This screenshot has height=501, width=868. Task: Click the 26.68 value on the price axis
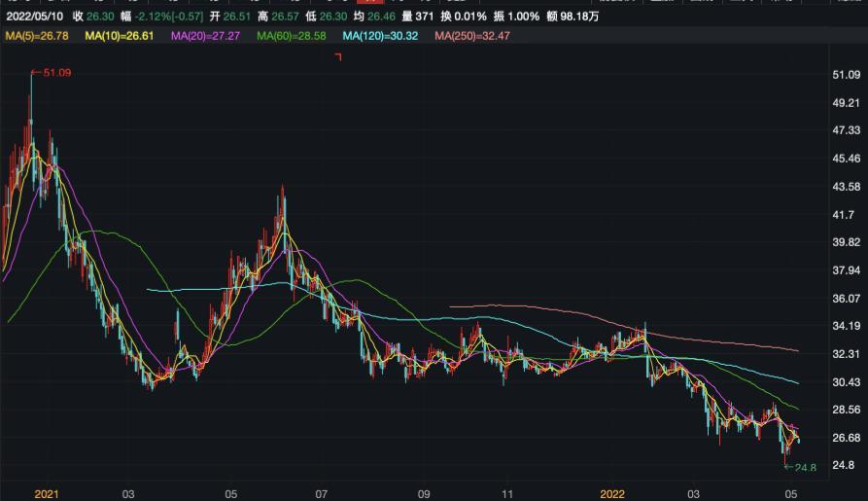(x=848, y=438)
